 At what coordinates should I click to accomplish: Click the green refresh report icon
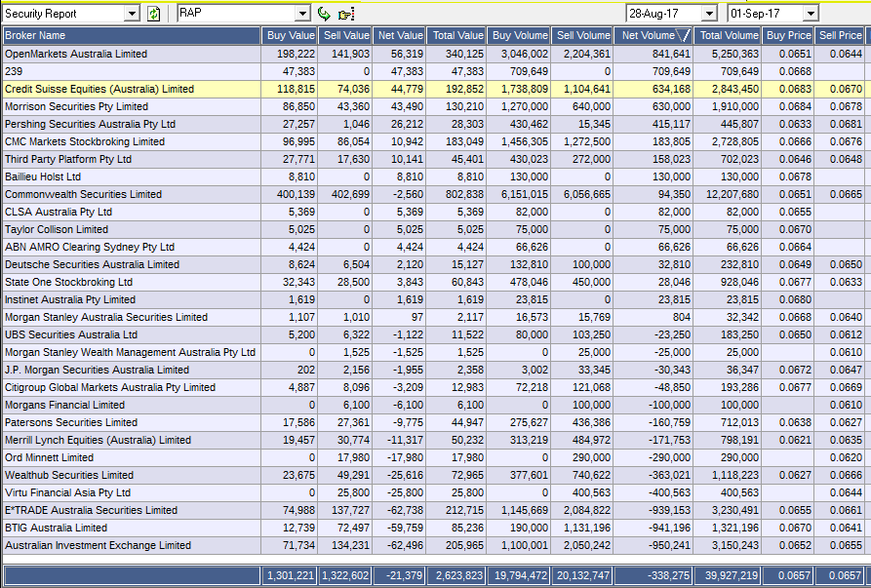pyautogui.click(x=154, y=14)
